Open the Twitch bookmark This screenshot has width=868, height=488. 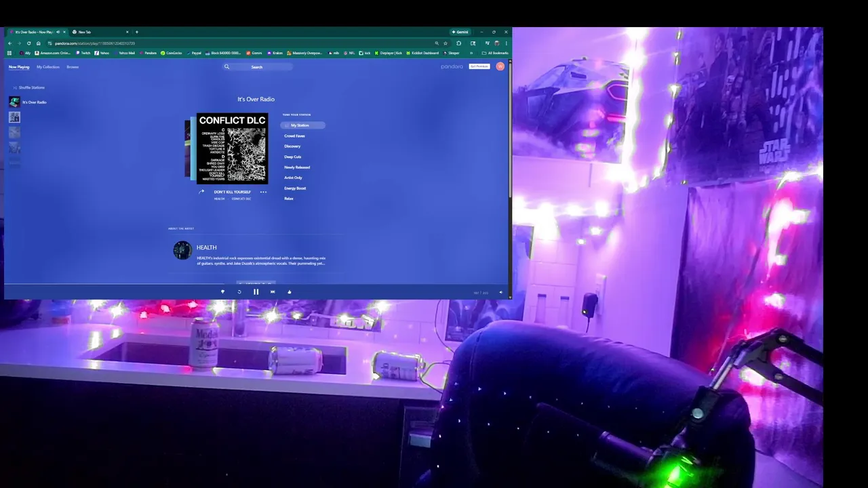[83, 53]
